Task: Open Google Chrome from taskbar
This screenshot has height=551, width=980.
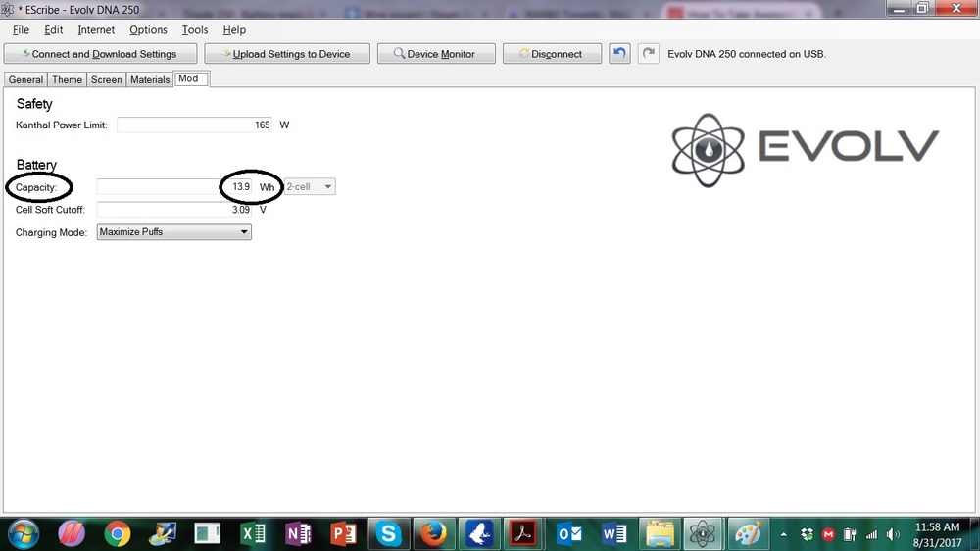Action: pos(117,534)
